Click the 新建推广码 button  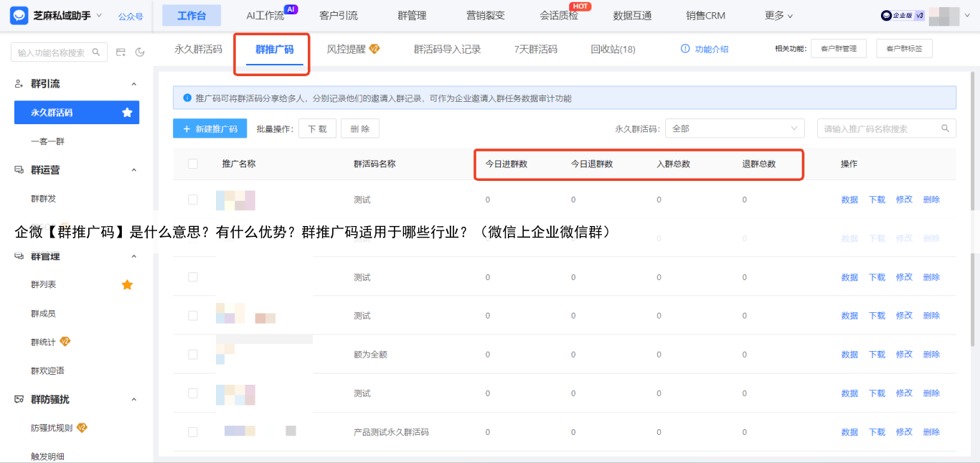pos(210,128)
